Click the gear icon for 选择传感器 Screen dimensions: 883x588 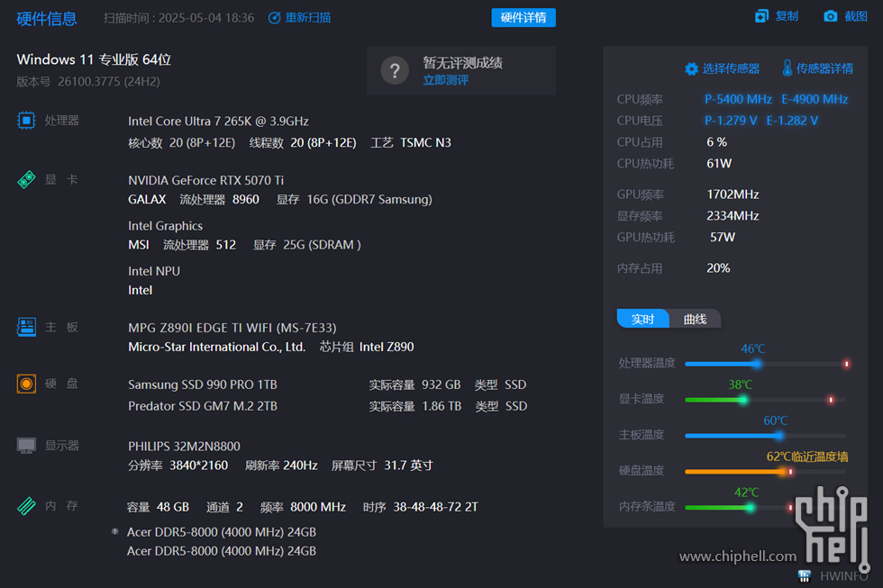coord(691,68)
